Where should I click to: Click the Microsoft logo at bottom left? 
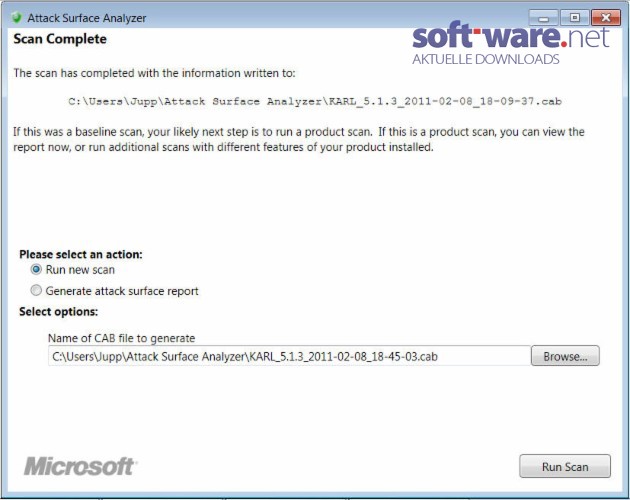tap(80, 466)
